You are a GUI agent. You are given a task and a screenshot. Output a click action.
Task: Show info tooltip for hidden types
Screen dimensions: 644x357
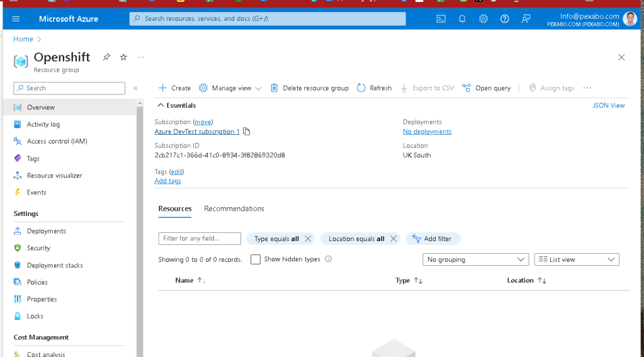tap(328, 259)
